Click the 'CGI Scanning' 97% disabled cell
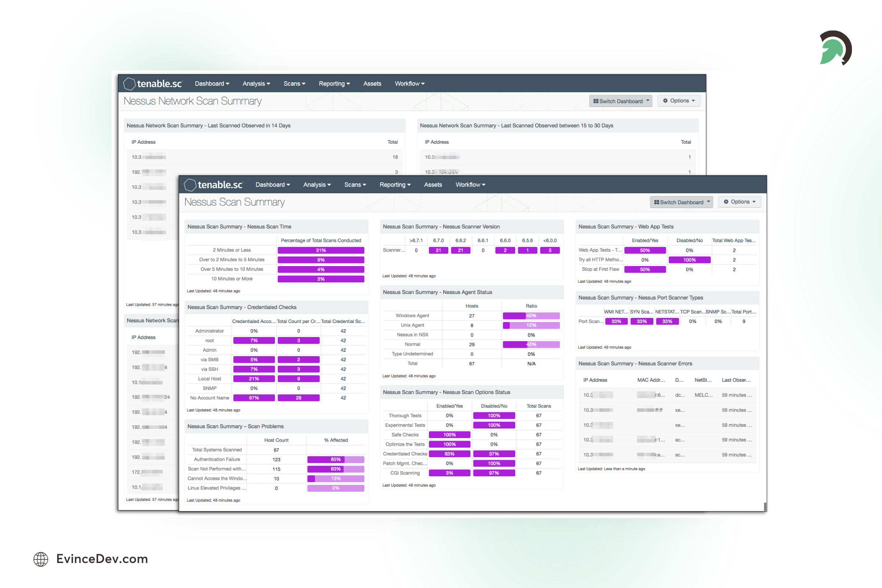 494,473
